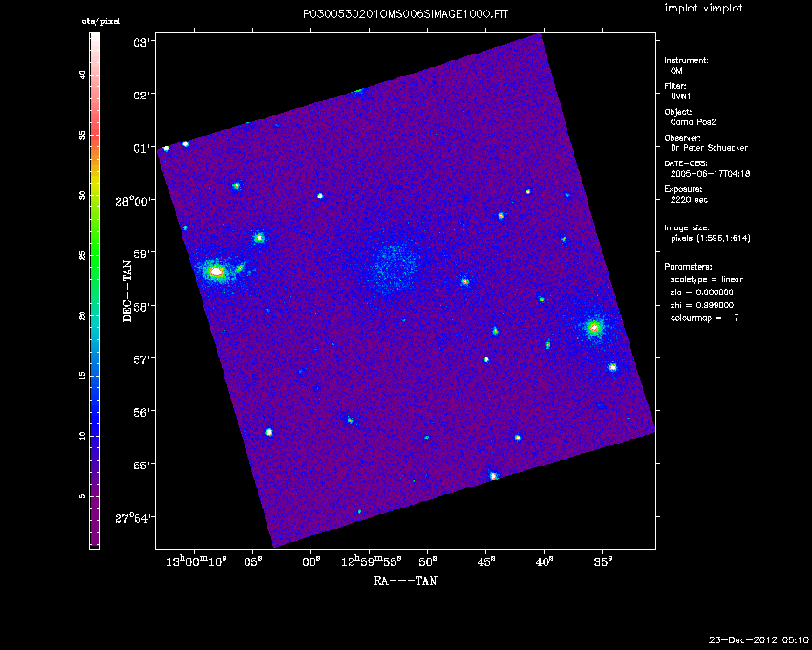Click the 'colourmap = 7' parameter
This screenshot has width=812, height=650.
pyautogui.click(x=704, y=317)
